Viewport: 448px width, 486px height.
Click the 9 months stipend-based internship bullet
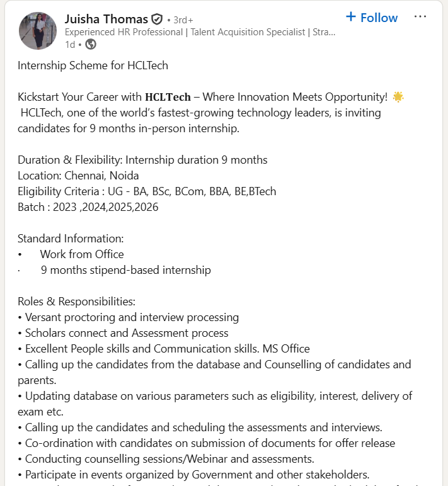point(126,270)
